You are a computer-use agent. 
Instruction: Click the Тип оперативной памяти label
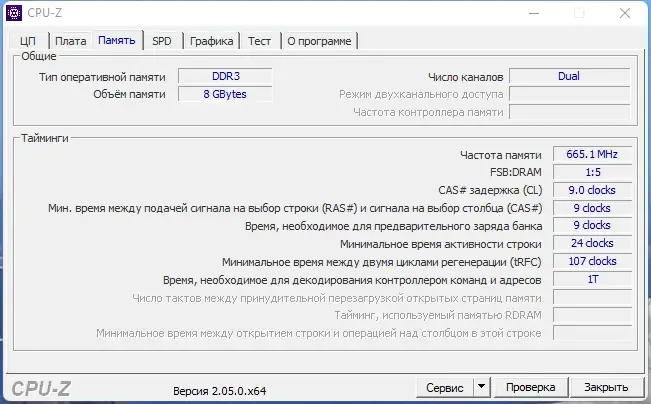click(102, 77)
